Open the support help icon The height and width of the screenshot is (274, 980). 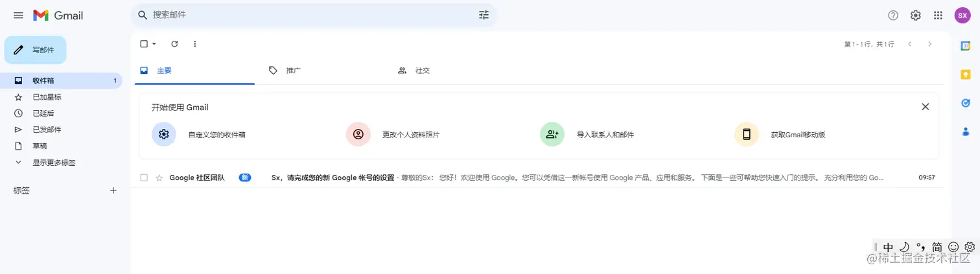[x=893, y=16]
